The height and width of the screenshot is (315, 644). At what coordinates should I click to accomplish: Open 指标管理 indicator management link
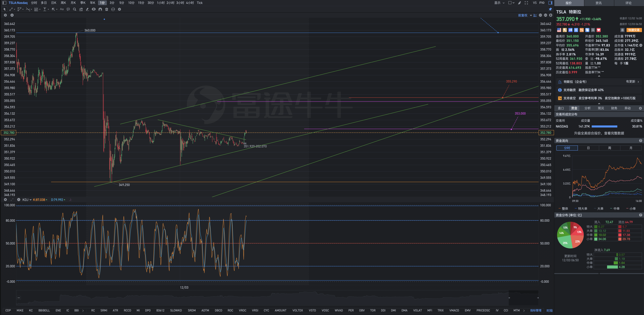click(x=536, y=311)
